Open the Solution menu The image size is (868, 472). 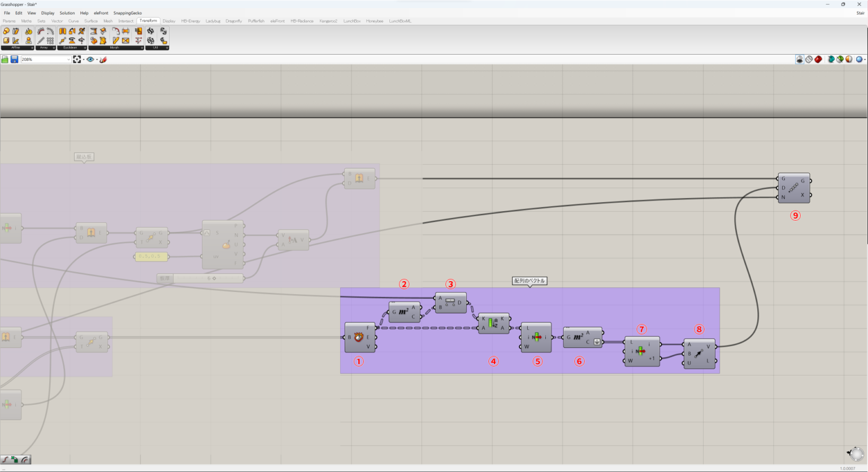67,13
